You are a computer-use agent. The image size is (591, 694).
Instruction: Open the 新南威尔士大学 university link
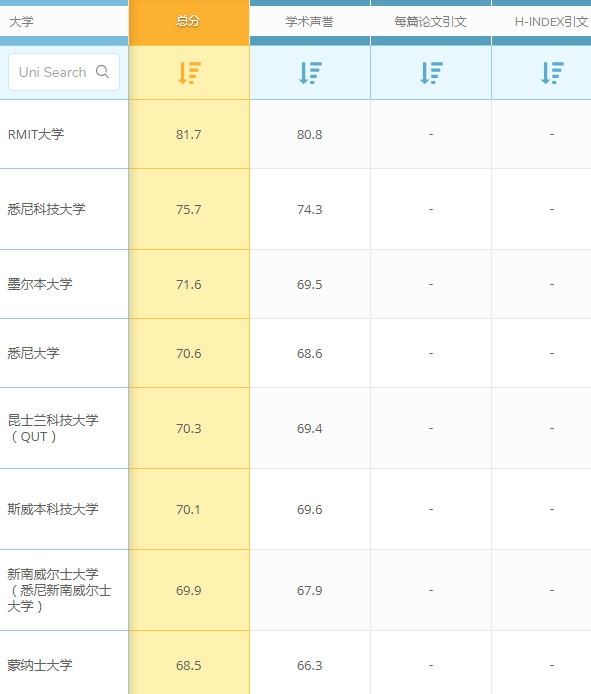(59, 590)
